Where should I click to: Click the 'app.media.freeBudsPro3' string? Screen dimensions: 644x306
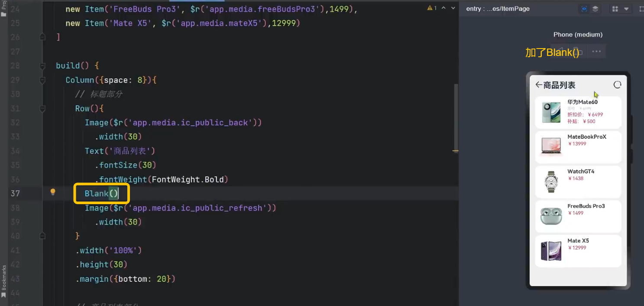[x=262, y=9]
